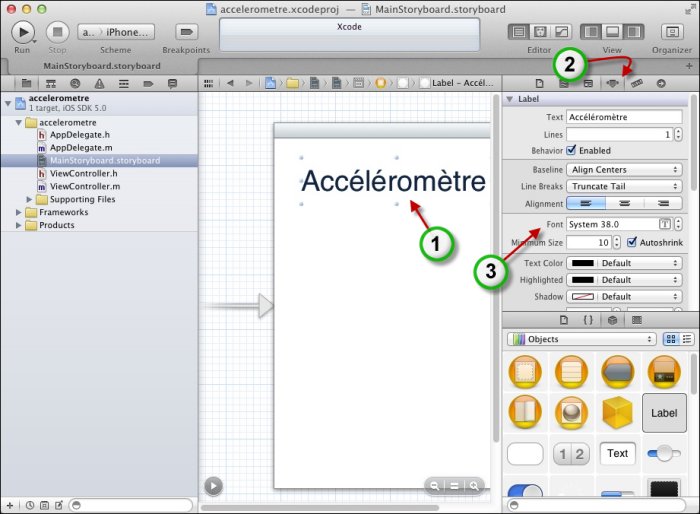Open the Text Color swatch dropdown

624,263
